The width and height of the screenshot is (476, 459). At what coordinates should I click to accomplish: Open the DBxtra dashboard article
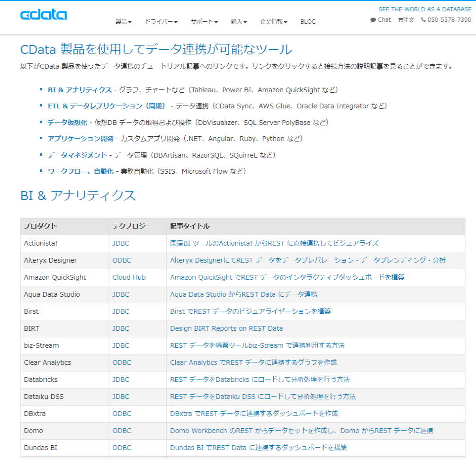pos(254,414)
